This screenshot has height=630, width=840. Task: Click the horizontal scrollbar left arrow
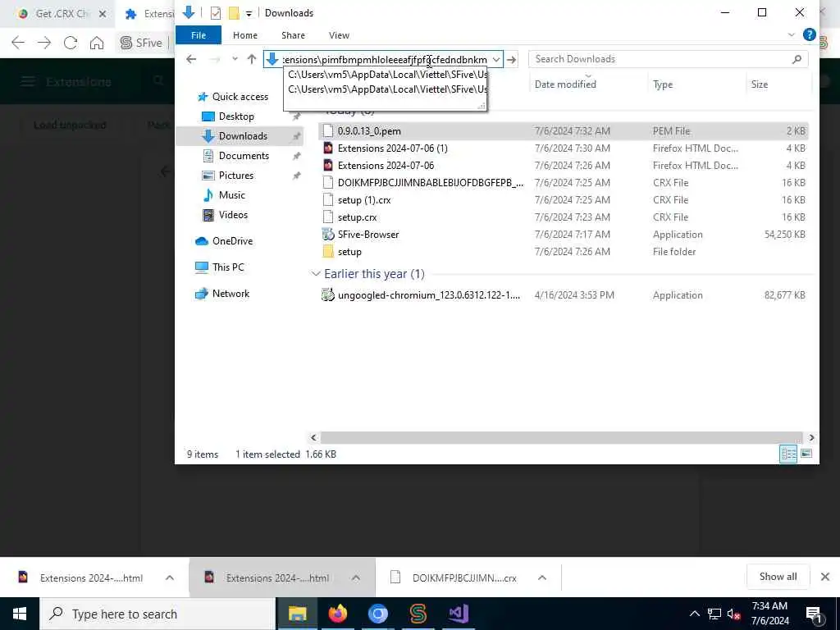[x=313, y=438]
